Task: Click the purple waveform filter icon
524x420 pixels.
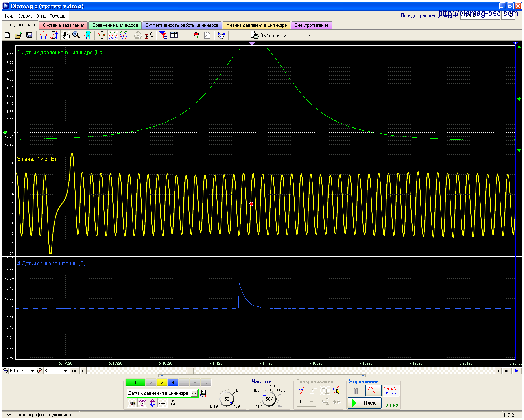Action: coord(142,403)
